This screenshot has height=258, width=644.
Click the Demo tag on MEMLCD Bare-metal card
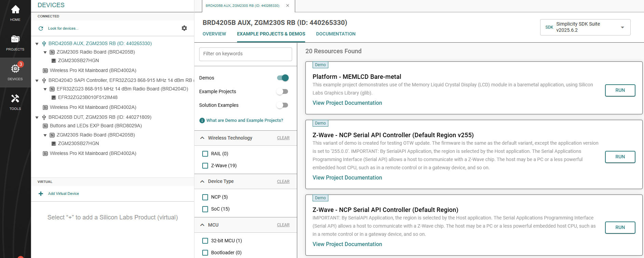tap(320, 65)
